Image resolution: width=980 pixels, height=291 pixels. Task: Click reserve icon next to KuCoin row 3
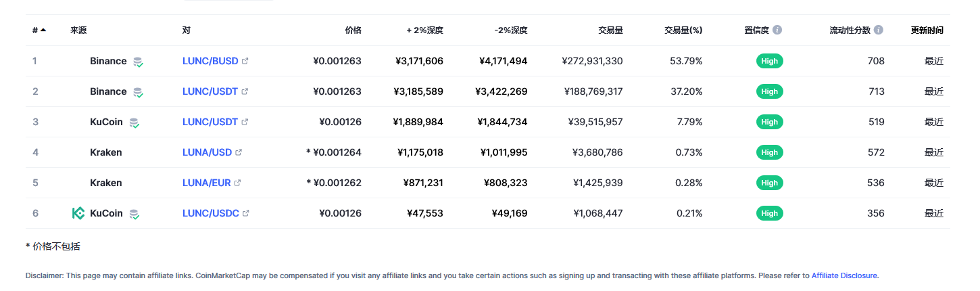point(134,122)
